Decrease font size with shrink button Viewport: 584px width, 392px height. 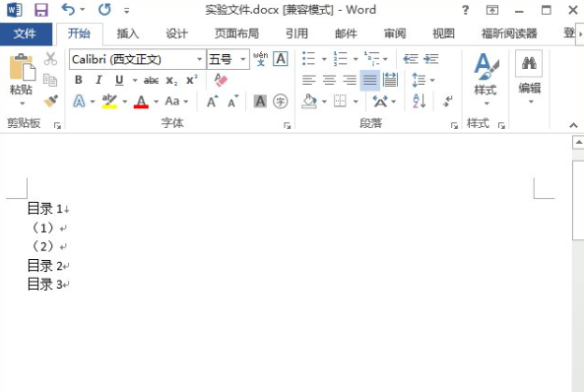(233, 101)
